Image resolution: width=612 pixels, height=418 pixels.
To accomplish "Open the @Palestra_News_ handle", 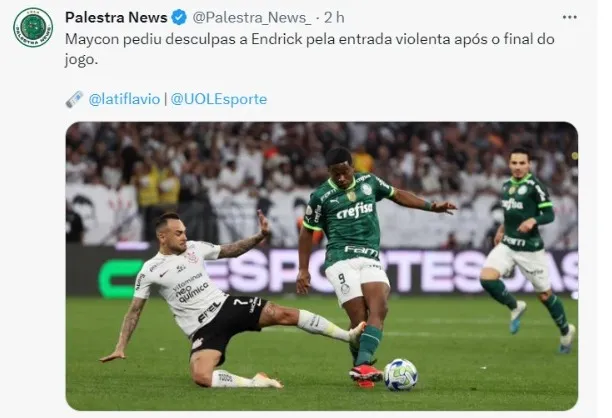I will pos(252,18).
